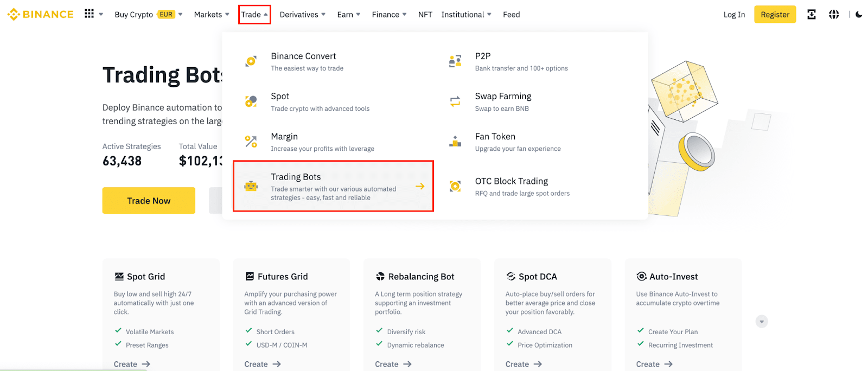Click "Advanced DCA" in Spot DCA card
Image resolution: width=868 pixels, height=371 pixels.
click(539, 332)
